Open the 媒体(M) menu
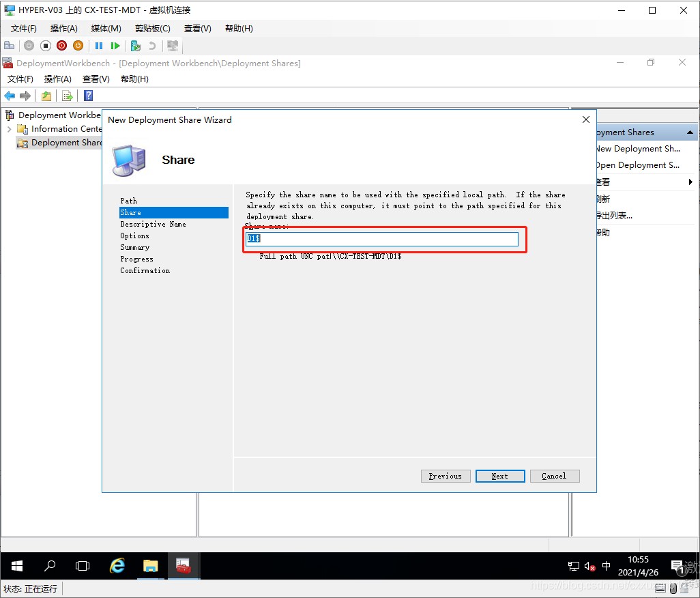The image size is (700, 598). tap(106, 29)
